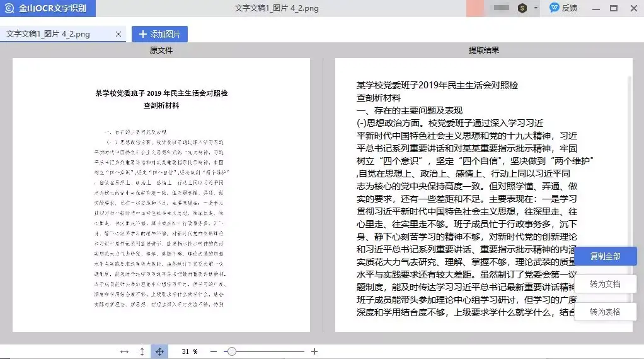Select the four-way pan move icon
Screen dimensions: 644x359
pos(159,351)
